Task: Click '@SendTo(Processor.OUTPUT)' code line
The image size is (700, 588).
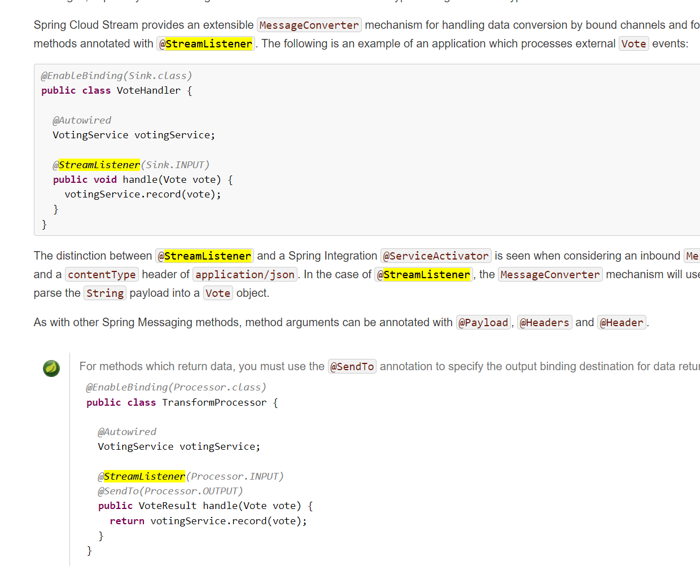Action: (x=170, y=491)
